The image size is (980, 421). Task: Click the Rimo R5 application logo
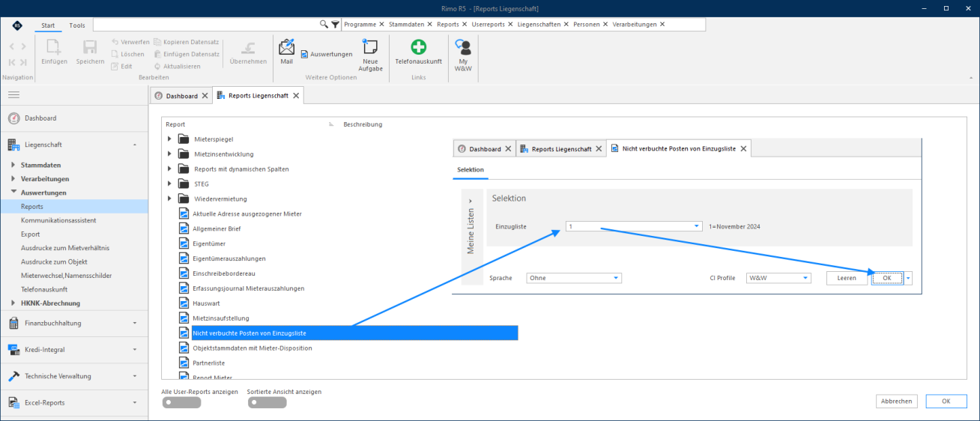(16, 25)
